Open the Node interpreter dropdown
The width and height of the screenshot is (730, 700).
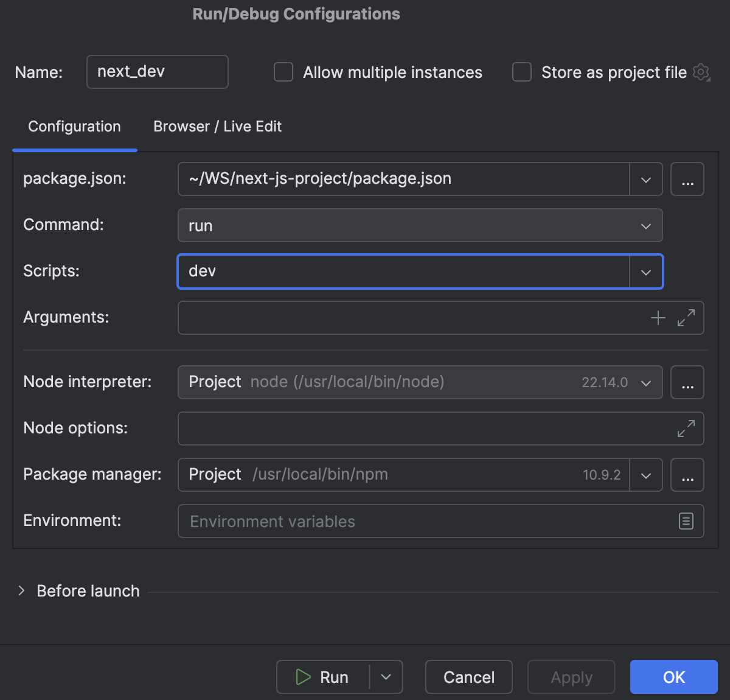pos(645,382)
